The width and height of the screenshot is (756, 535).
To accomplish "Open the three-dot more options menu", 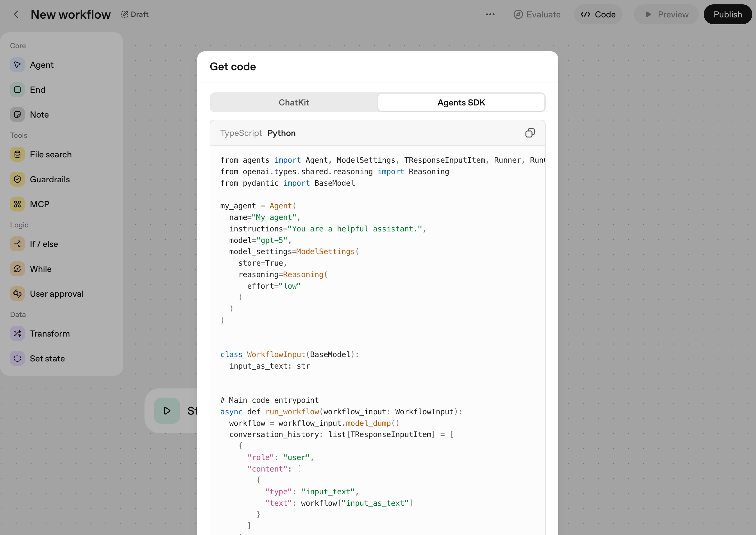I will pyautogui.click(x=490, y=15).
